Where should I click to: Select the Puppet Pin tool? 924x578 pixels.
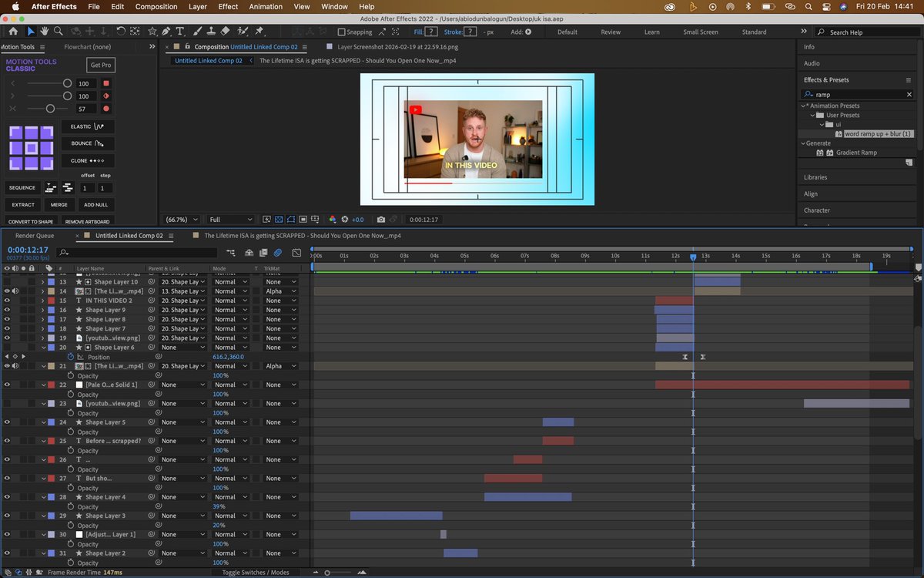pyautogui.click(x=259, y=32)
